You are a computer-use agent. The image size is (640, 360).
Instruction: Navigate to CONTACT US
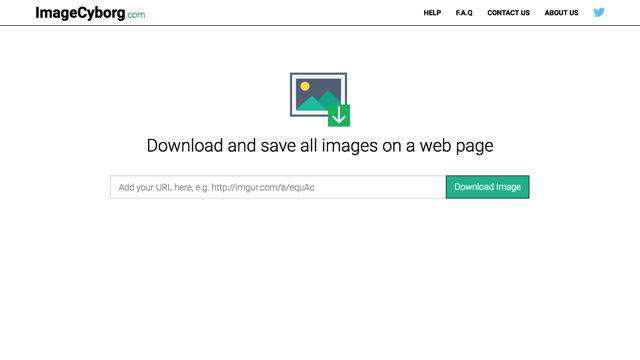(509, 13)
